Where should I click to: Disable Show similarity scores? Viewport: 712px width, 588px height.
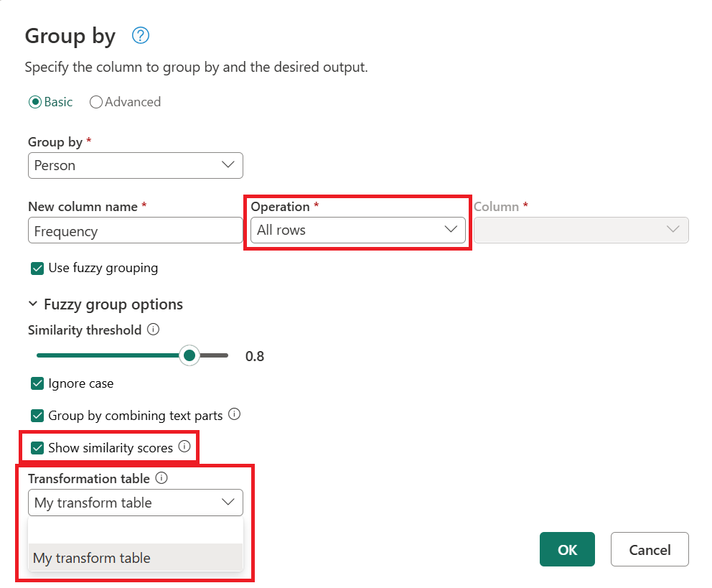[37, 447]
